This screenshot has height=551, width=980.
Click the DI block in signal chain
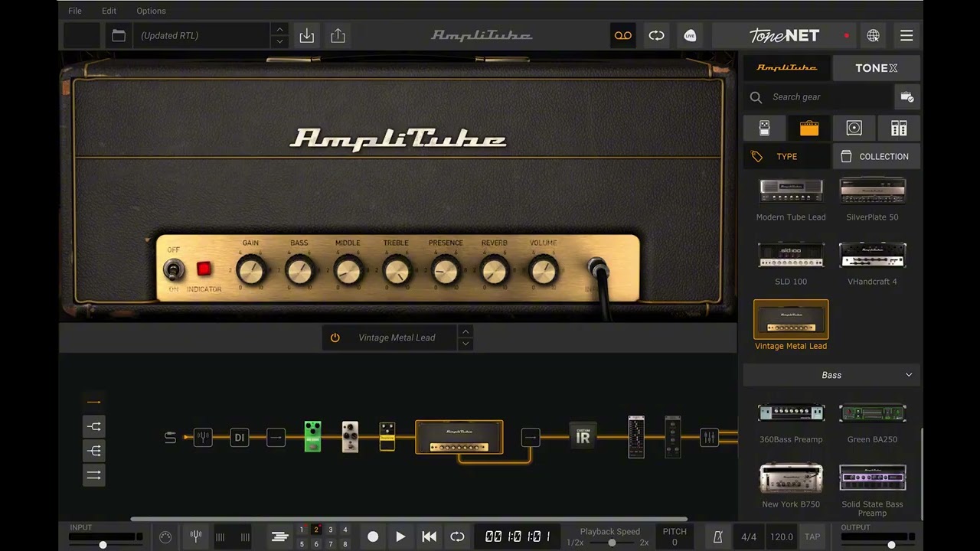[239, 437]
